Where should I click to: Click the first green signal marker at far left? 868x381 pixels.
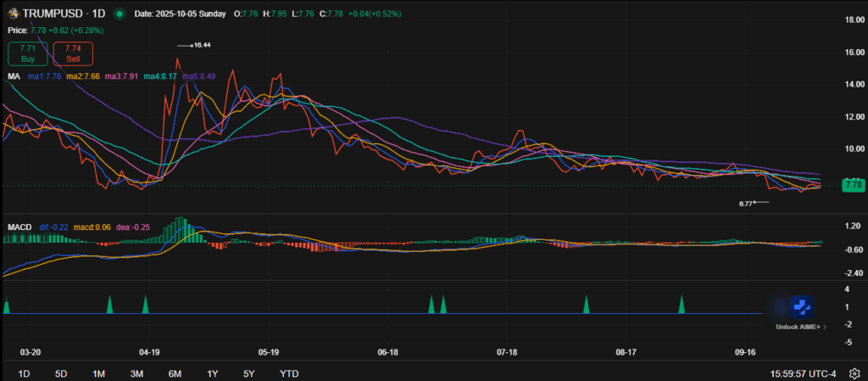(x=7, y=305)
